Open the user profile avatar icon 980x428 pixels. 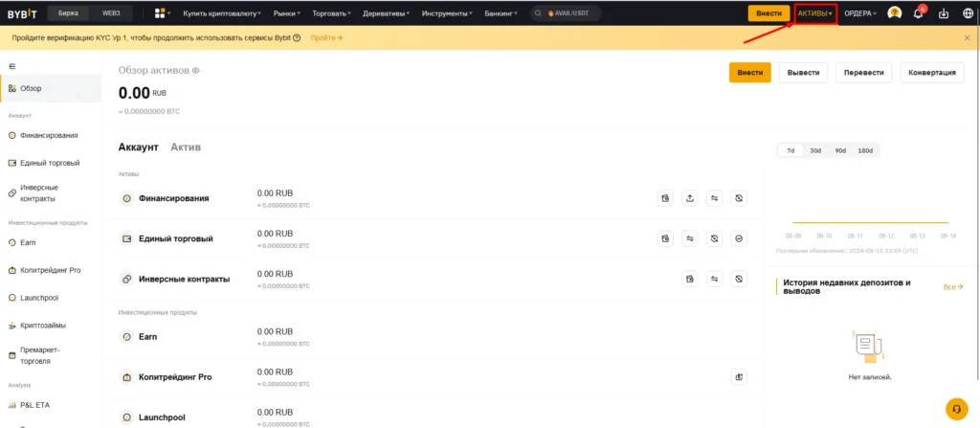click(895, 13)
